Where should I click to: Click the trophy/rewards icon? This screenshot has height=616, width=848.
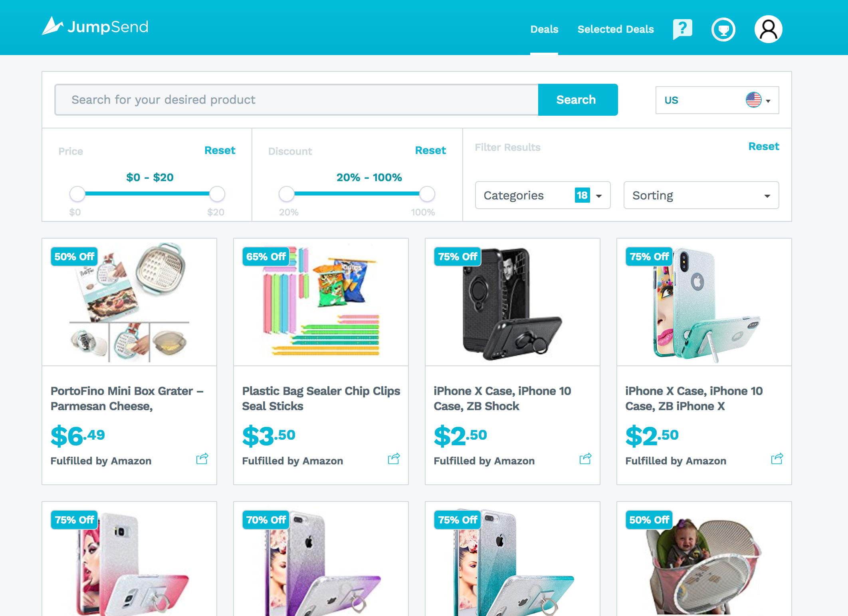[724, 29]
